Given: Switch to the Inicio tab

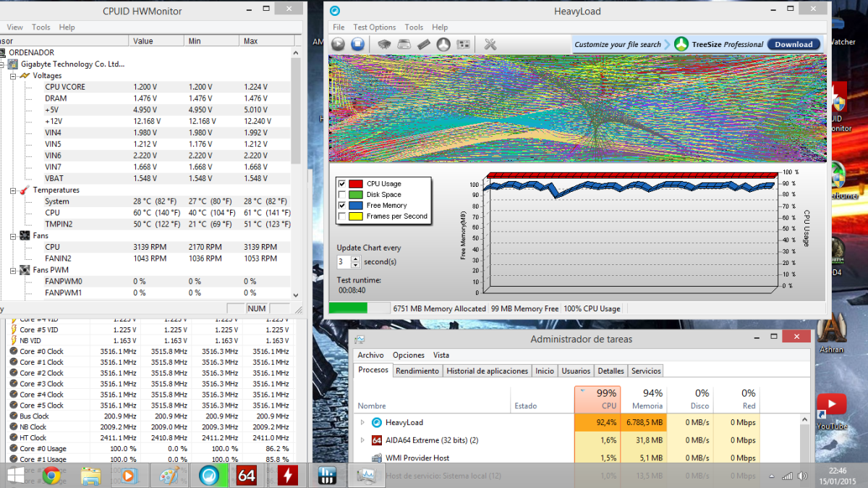Looking at the screenshot, I should click(x=545, y=371).
